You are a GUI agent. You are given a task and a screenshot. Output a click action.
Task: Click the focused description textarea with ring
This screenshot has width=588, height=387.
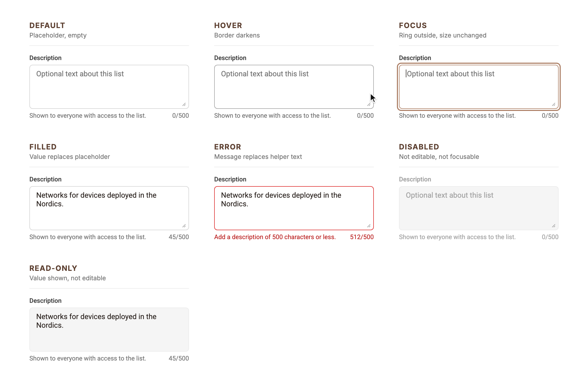(479, 87)
